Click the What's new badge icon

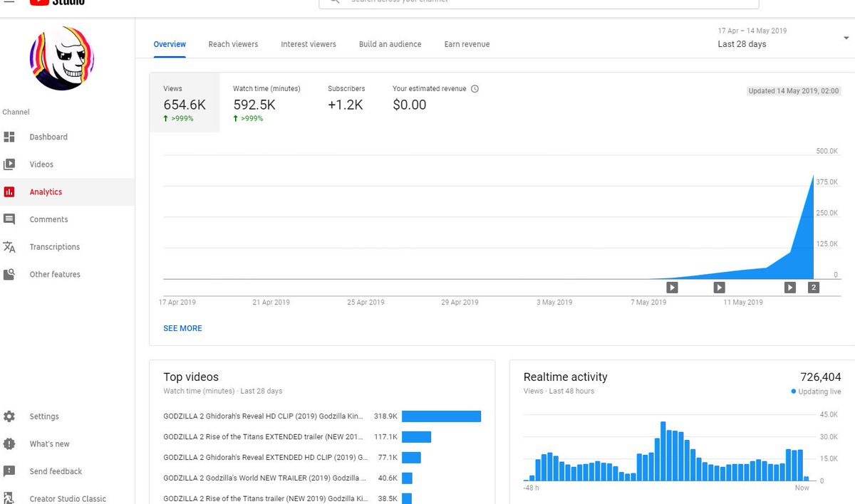tap(9, 443)
